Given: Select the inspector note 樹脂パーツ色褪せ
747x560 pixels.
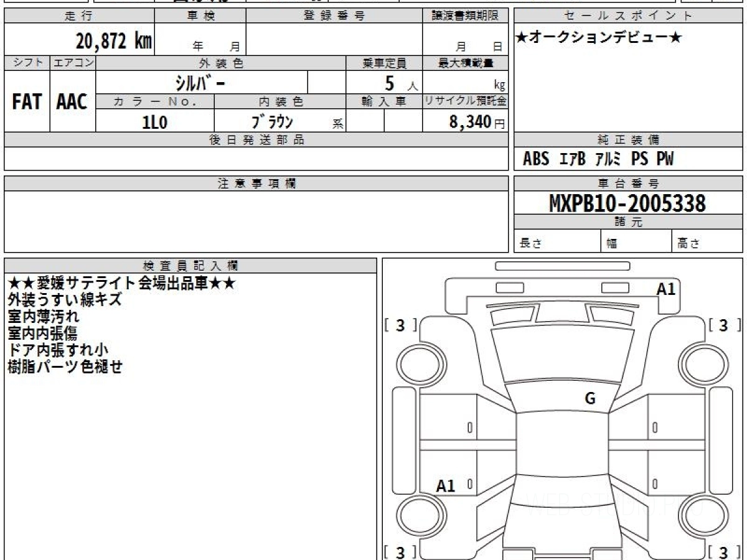Looking at the screenshot, I should (65, 367).
